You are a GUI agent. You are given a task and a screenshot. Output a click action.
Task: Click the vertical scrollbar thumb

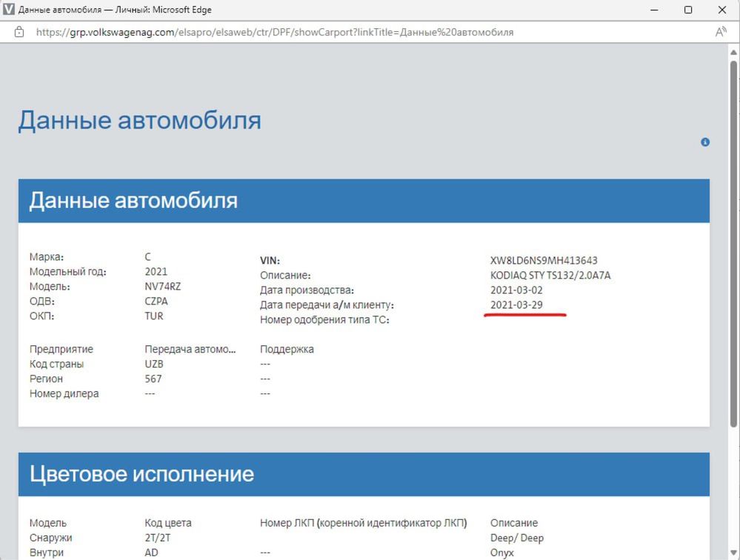[x=733, y=243]
